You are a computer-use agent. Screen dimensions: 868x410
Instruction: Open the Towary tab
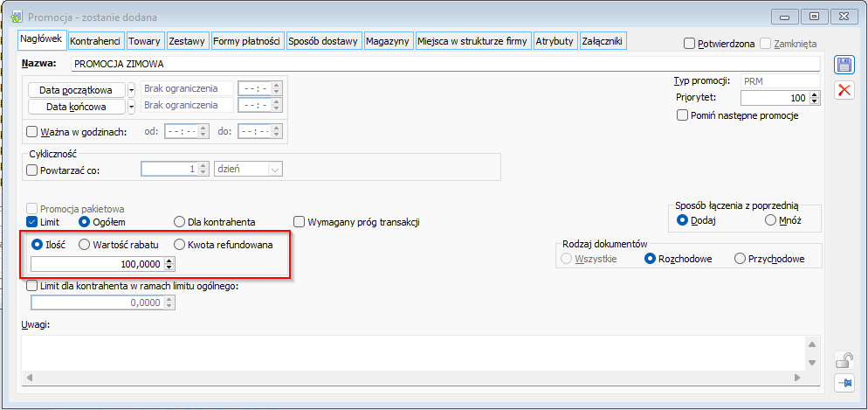click(x=145, y=41)
